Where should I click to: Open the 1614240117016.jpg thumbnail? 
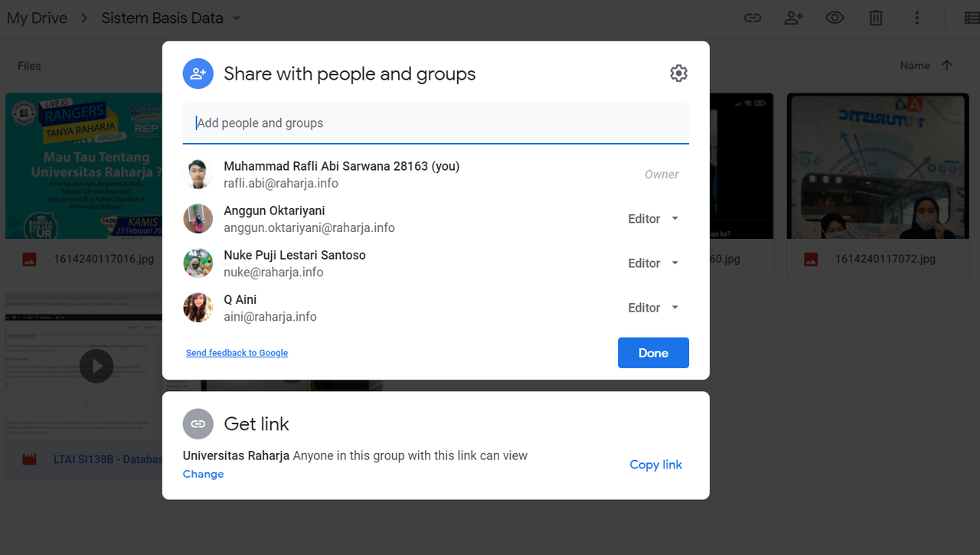(x=83, y=166)
